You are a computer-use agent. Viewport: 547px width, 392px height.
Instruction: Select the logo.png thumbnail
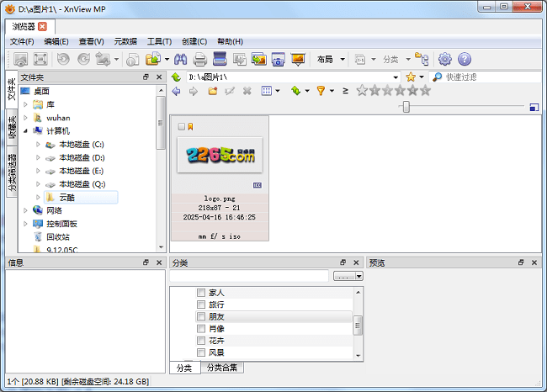[x=220, y=178]
